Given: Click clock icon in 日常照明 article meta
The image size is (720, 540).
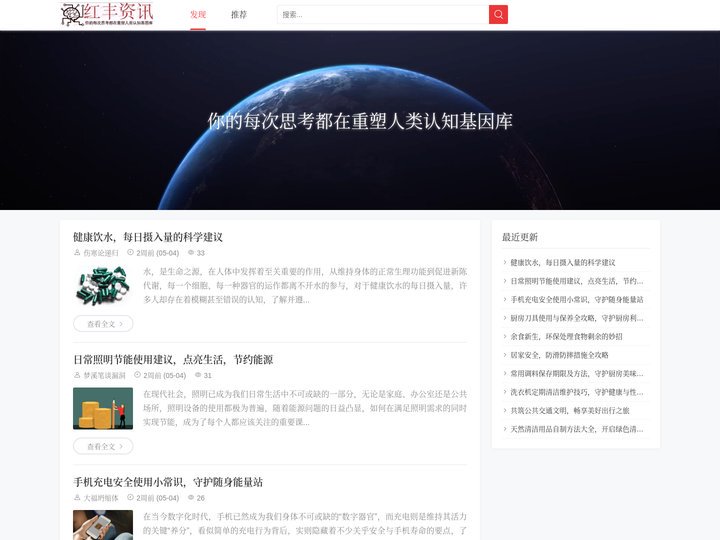Looking at the screenshot, I should [x=137, y=375].
